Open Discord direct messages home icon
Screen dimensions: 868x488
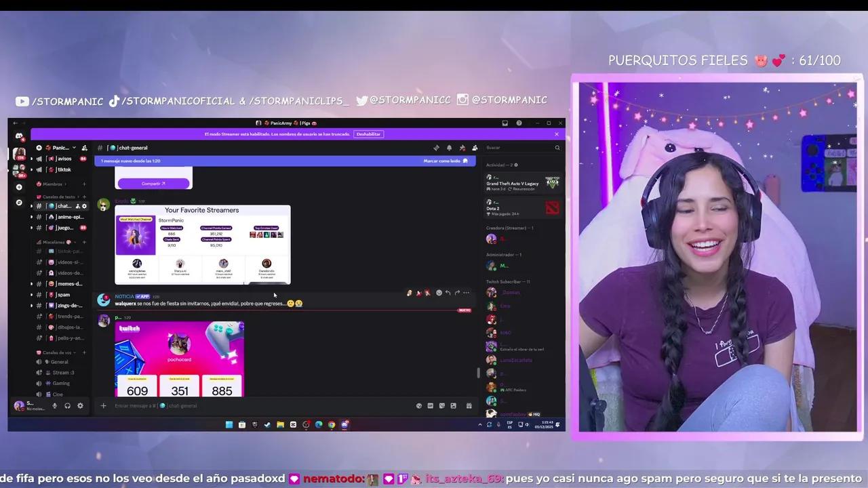click(x=19, y=136)
